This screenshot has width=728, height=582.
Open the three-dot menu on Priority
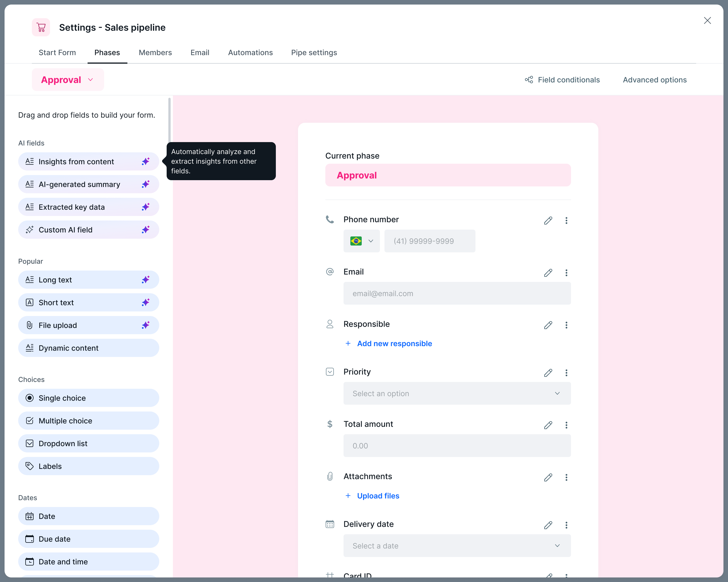566,373
